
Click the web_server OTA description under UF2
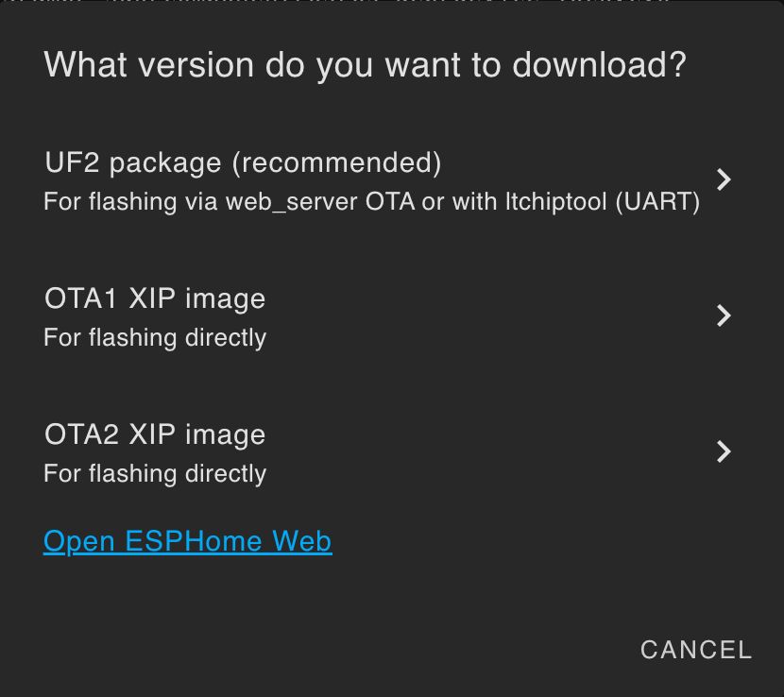[371, 202]
